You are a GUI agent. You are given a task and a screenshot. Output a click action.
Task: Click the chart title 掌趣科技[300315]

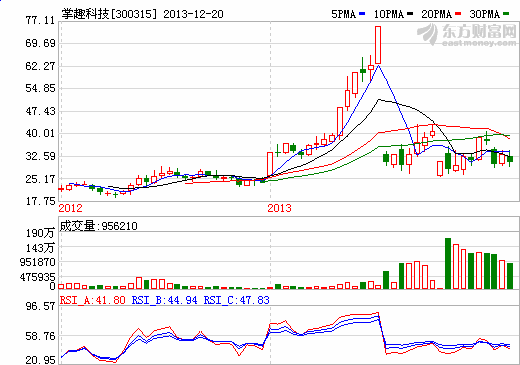(x=109, y=14)
